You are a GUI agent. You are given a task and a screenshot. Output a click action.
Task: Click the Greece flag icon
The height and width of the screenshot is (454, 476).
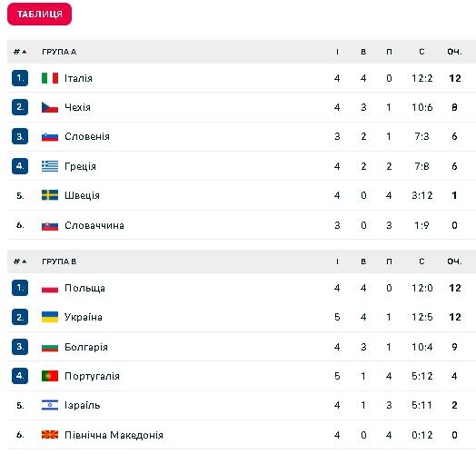pyautogui.click(x=50, y=166)
